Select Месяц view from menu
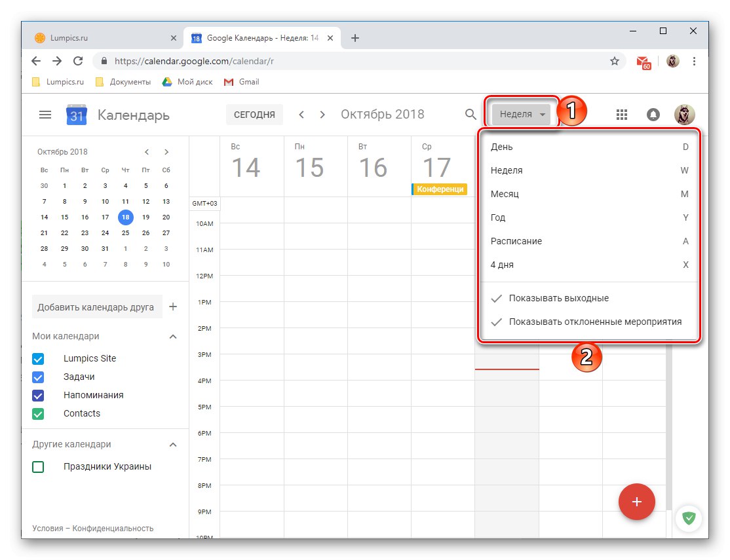The width and height of the screenshot is (730, 560). click(589, 194)
